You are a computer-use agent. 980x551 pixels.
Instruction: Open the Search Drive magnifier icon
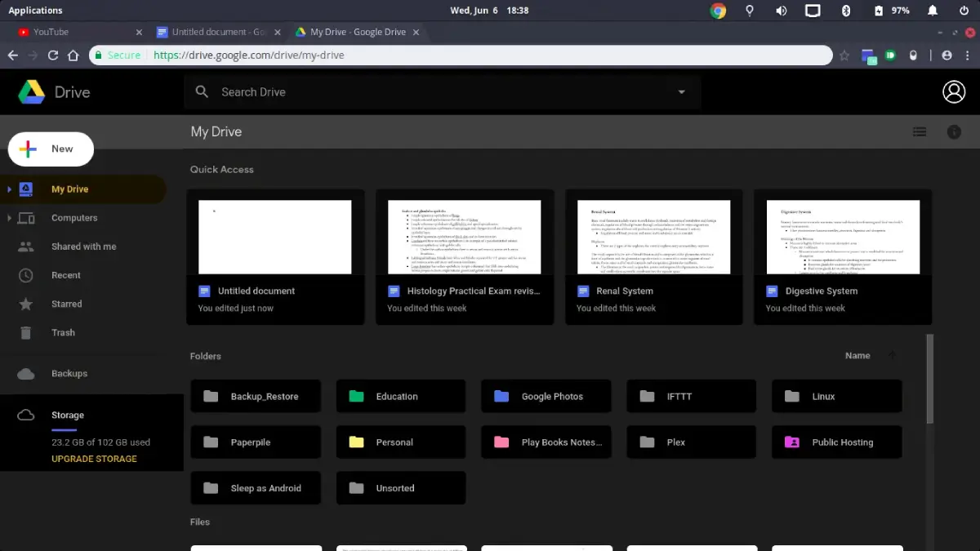tap(202, 91)
